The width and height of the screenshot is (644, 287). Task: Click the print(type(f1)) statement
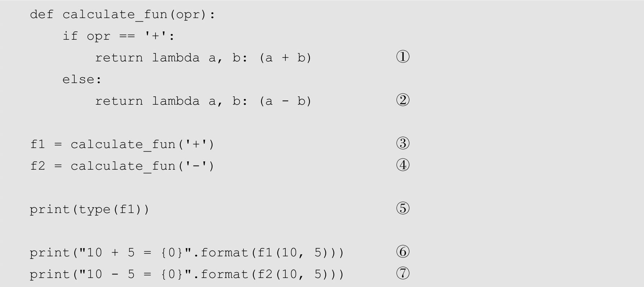click(89, 210)
